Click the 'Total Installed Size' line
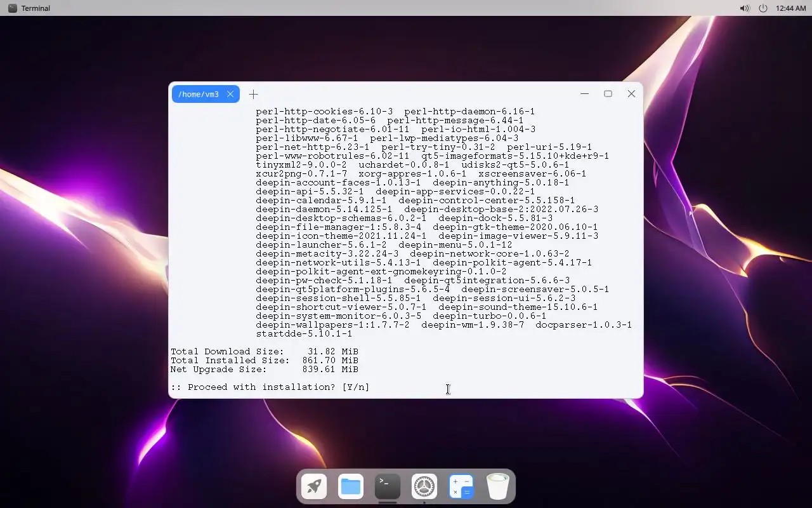This screenshot has width=812, height=508. (x=265, y=360)
